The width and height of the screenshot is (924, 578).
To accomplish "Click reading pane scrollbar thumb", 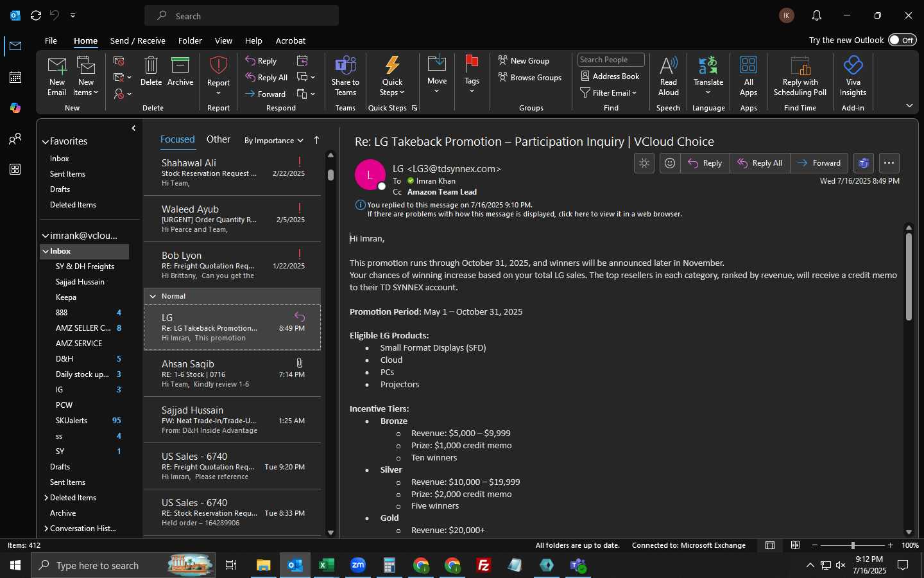I will click(909, 277).
